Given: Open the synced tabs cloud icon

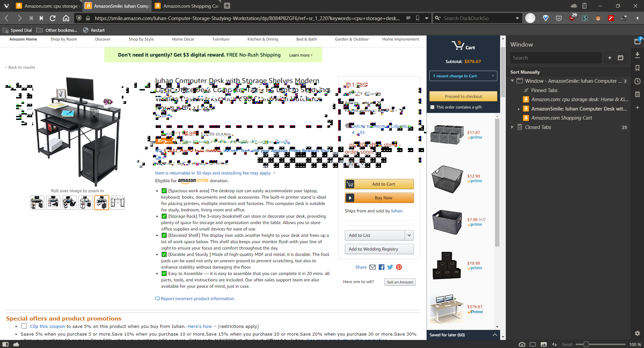Looking at the screenshot, I should 574,6.
